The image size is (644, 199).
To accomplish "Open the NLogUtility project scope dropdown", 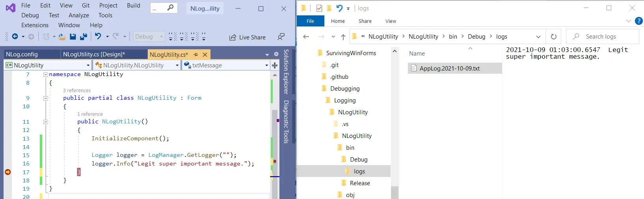I will (x=88, y=65).
